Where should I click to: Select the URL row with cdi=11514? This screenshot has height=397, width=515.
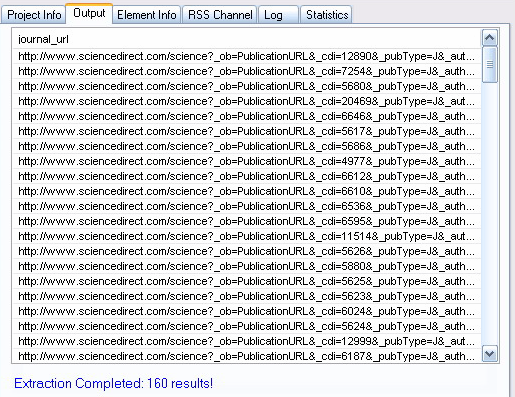[246, 236]
